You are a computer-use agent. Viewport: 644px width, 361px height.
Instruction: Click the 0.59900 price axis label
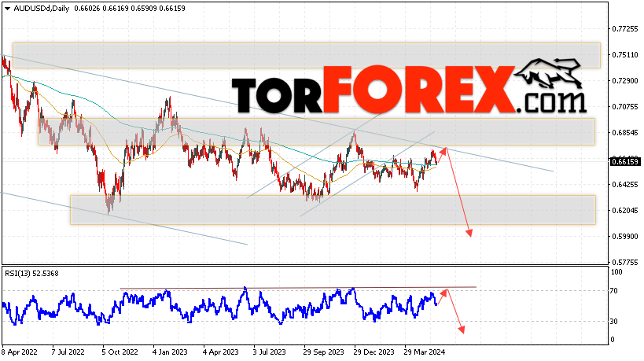click(624, 237)
